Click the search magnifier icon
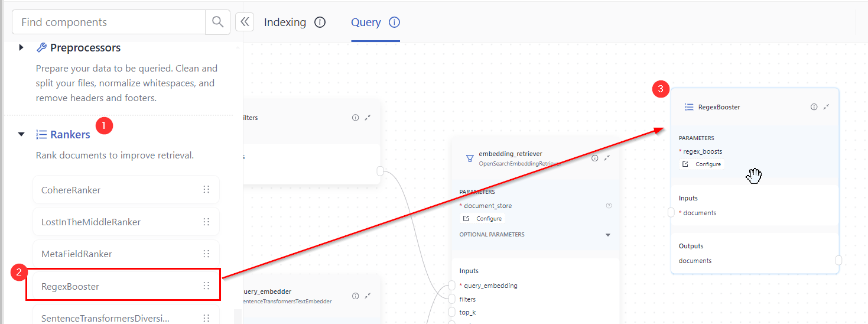 pos(217,22)
